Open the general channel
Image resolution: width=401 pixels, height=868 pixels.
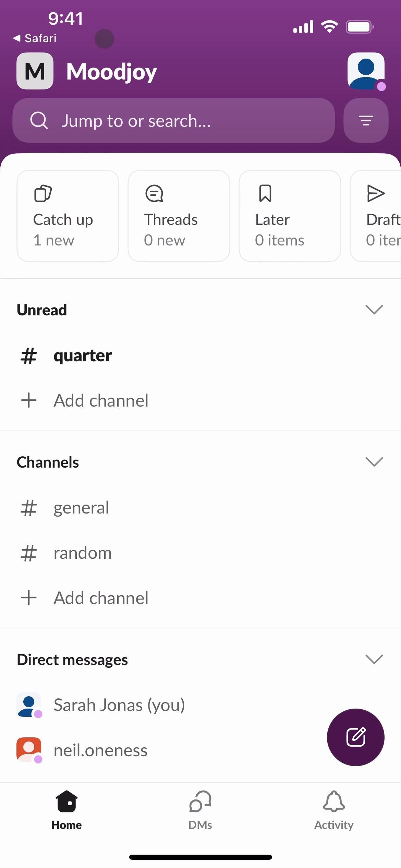click(x=81, y=508)
